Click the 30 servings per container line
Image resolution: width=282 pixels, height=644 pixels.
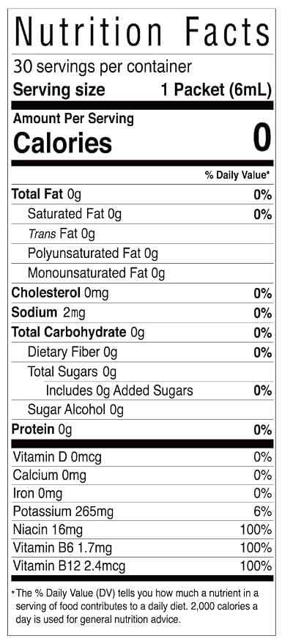point(103,66)
